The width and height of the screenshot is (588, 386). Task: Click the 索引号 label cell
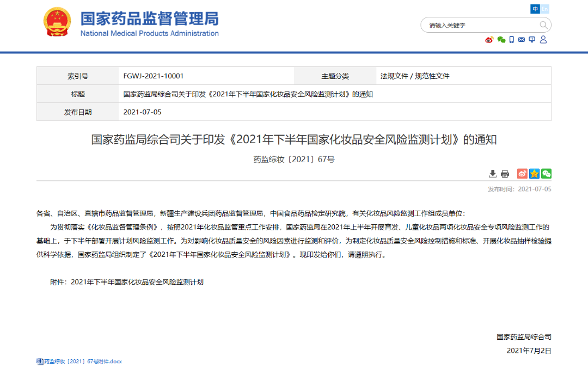78,76
